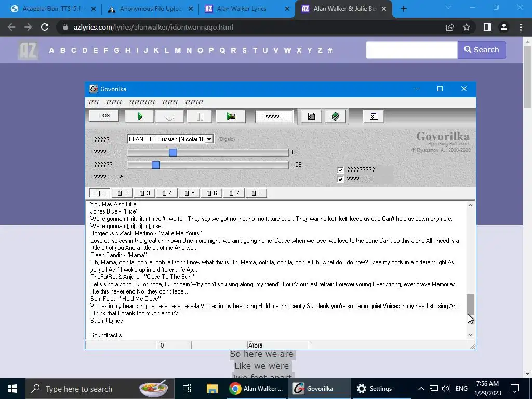Open the last Govorilka menu '???????'
Screen dimensions: 532x399
pyautogui.click(x=194, y=102)
